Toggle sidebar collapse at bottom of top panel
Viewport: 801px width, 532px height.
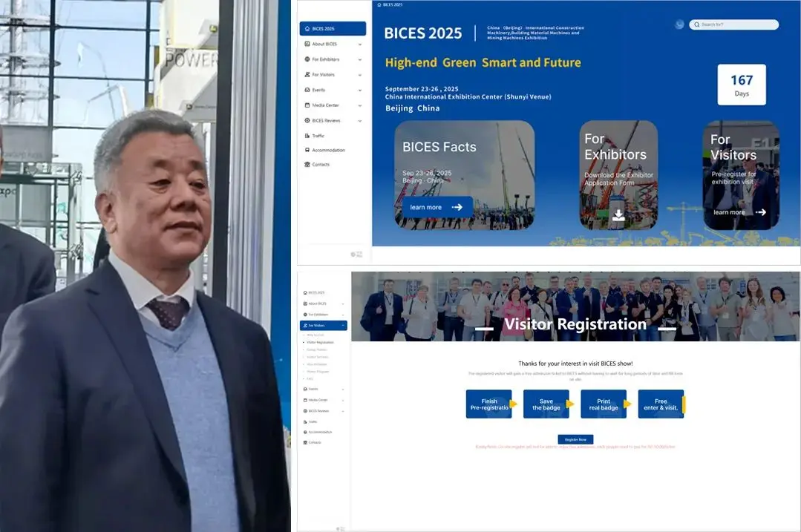click(357, 254)
